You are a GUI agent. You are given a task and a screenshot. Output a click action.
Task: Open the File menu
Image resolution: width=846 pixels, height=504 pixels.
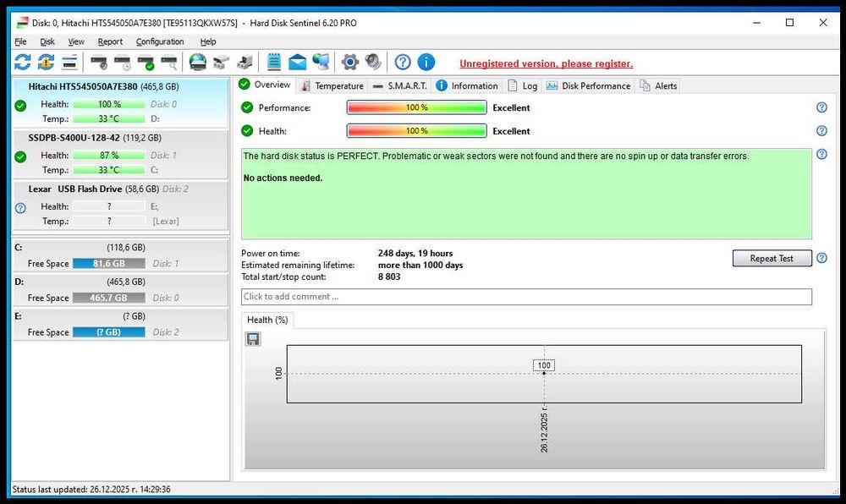20,41
